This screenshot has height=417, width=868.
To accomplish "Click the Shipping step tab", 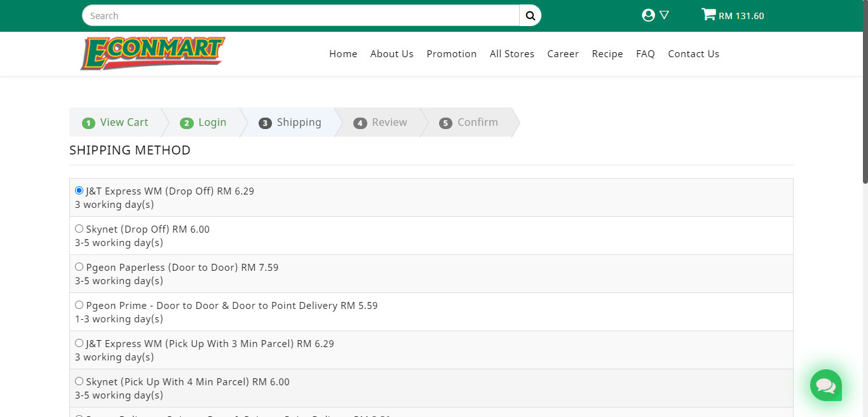I will click(x=290, y=122).
